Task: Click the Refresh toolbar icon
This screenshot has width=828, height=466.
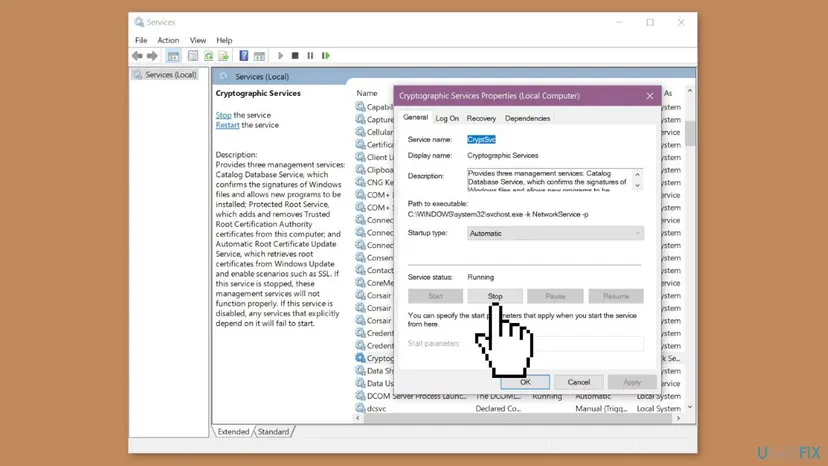Action: point(209,55)
